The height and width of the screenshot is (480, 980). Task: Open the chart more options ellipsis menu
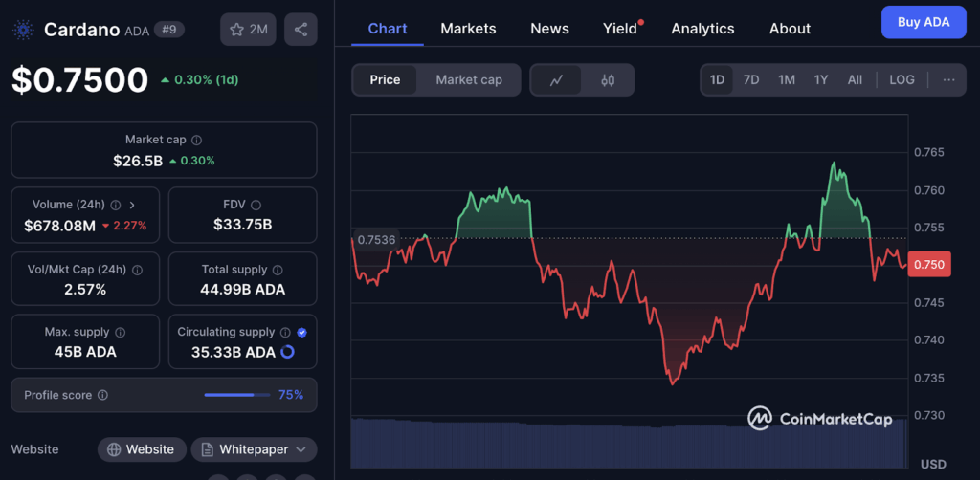[x=948, y=79]
